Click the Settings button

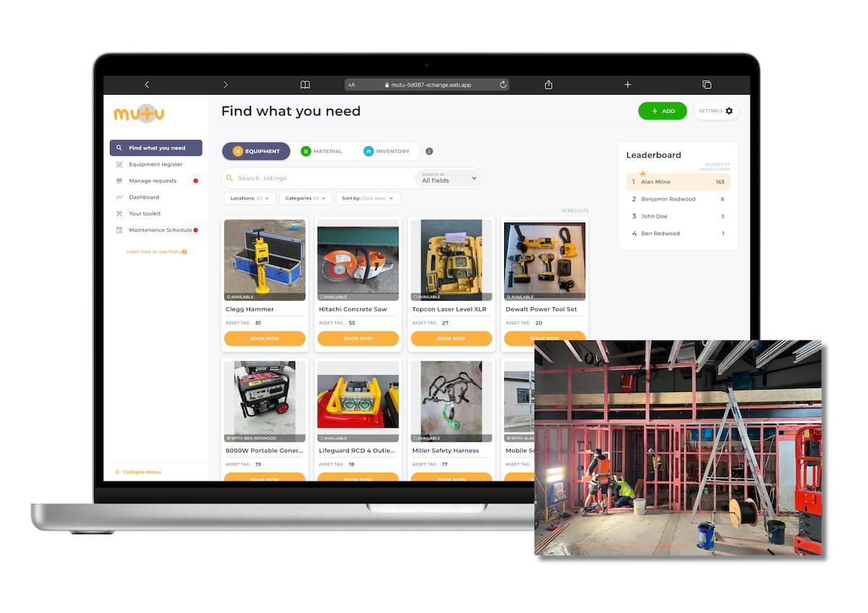click(x=716, y=111)
